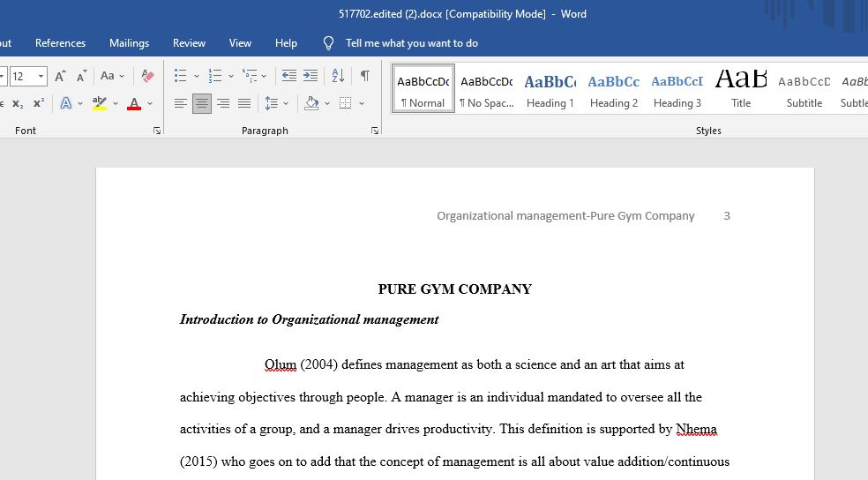Screen dimensions: 868x480
Task: Open the References tab
Action: tap(60, 43)
